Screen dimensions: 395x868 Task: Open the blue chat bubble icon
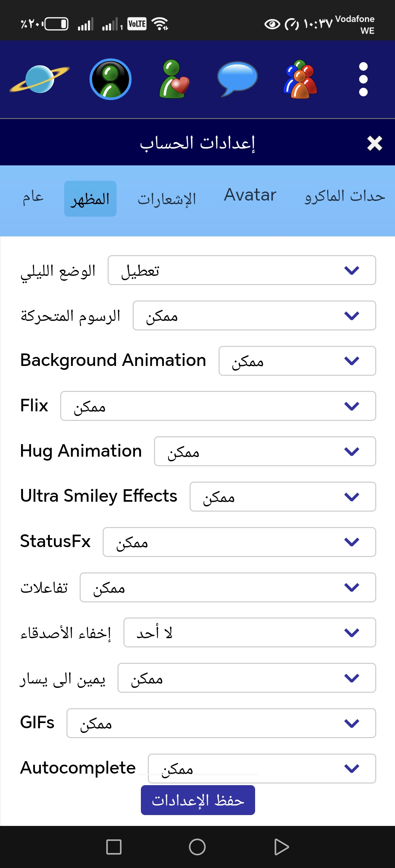[x=237, y=79]
